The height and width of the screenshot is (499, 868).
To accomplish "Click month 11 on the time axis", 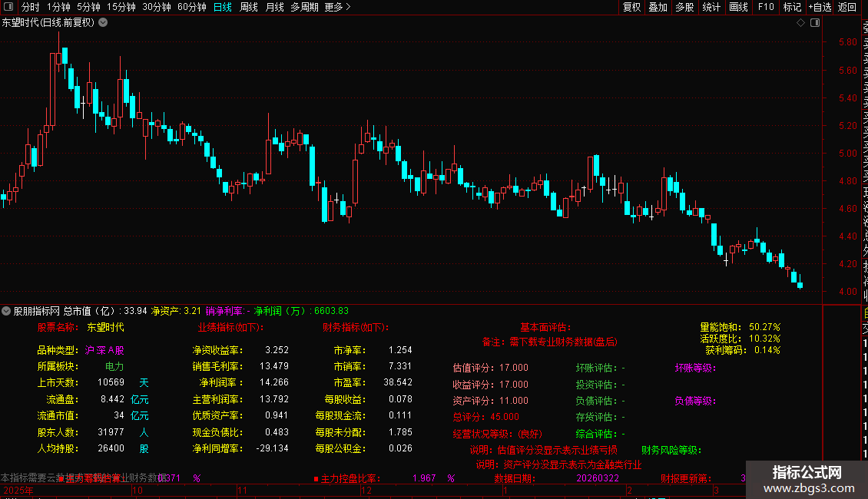I will (x=242, y=490).
